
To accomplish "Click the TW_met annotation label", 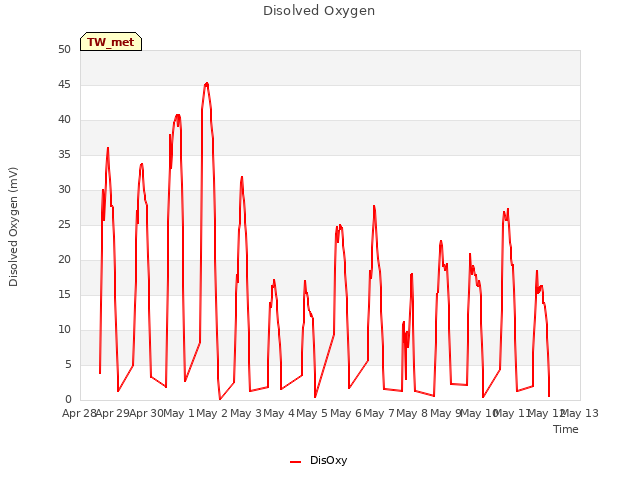I will click(x=111, y=42).
